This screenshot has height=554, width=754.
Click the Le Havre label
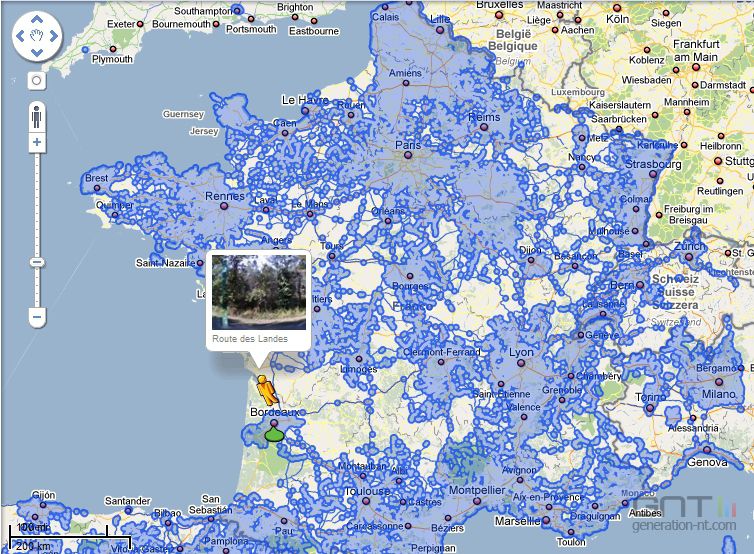pos(305,100)
